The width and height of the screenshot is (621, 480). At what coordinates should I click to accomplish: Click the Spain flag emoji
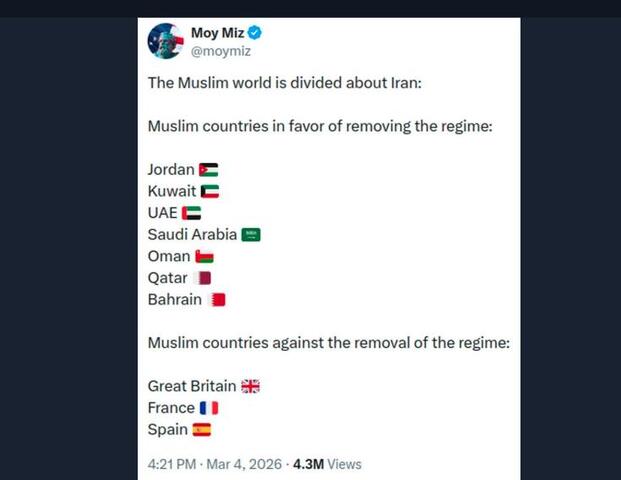pyautogui.click(x=202, y=430)
